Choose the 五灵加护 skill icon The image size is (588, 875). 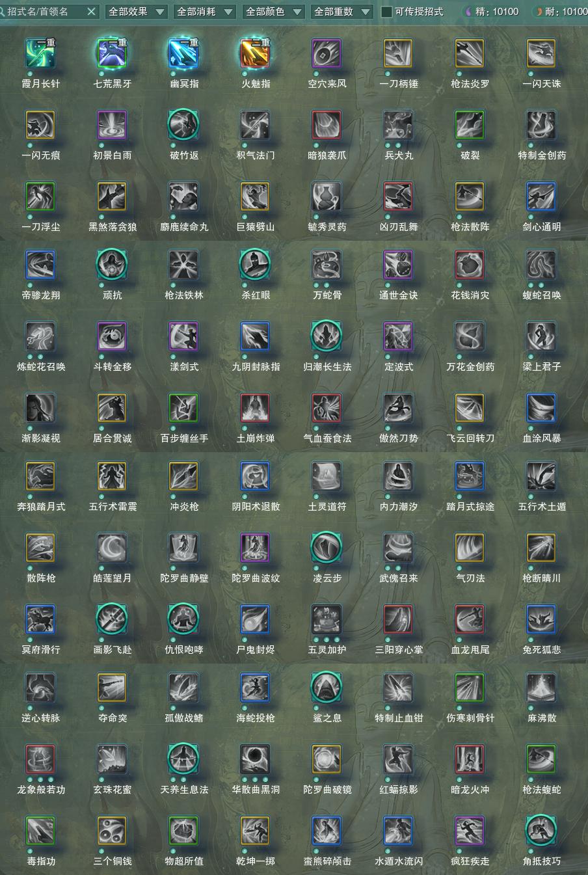tap(327, 620)
